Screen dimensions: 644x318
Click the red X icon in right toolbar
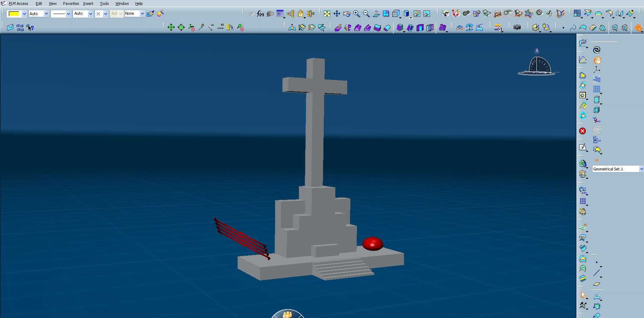pyautogui.click(x=582, y=131)
